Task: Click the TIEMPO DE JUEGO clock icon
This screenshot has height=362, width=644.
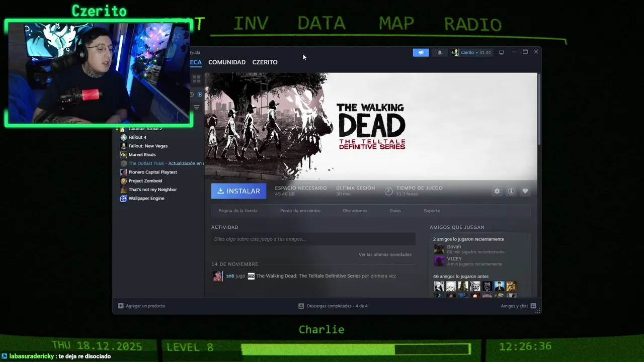Action: [x=388, y=191]
